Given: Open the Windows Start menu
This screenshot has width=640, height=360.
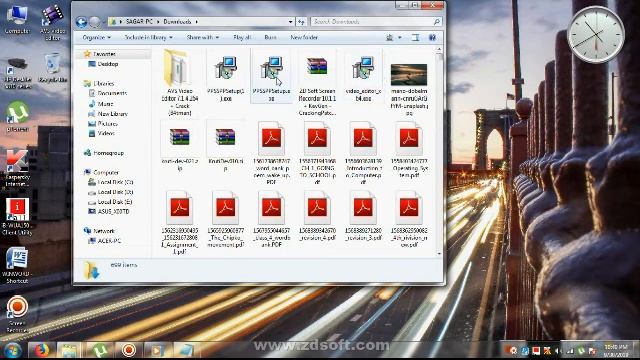Looking at the screenshot, I should pos(12,350).
